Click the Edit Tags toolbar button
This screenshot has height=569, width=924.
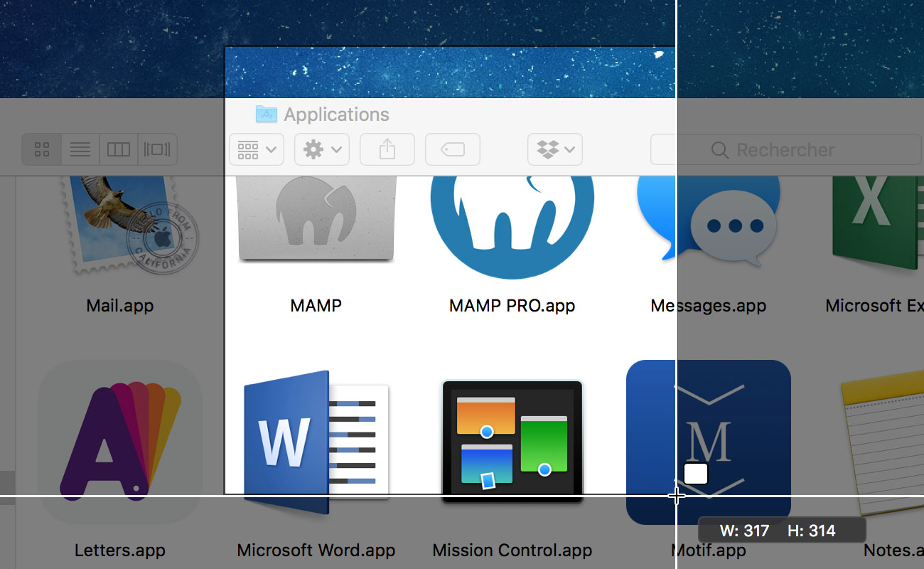(452, 149)
